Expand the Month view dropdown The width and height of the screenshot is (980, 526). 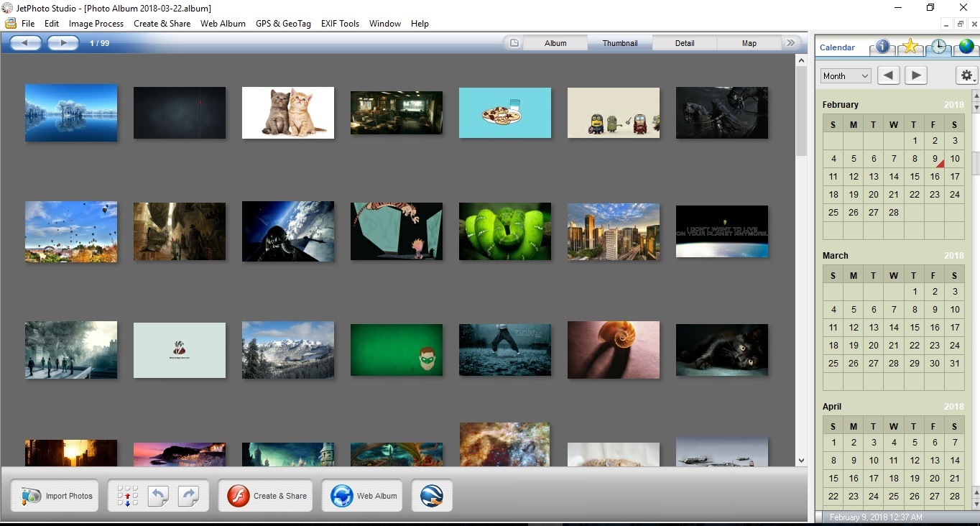pos(846,75)
